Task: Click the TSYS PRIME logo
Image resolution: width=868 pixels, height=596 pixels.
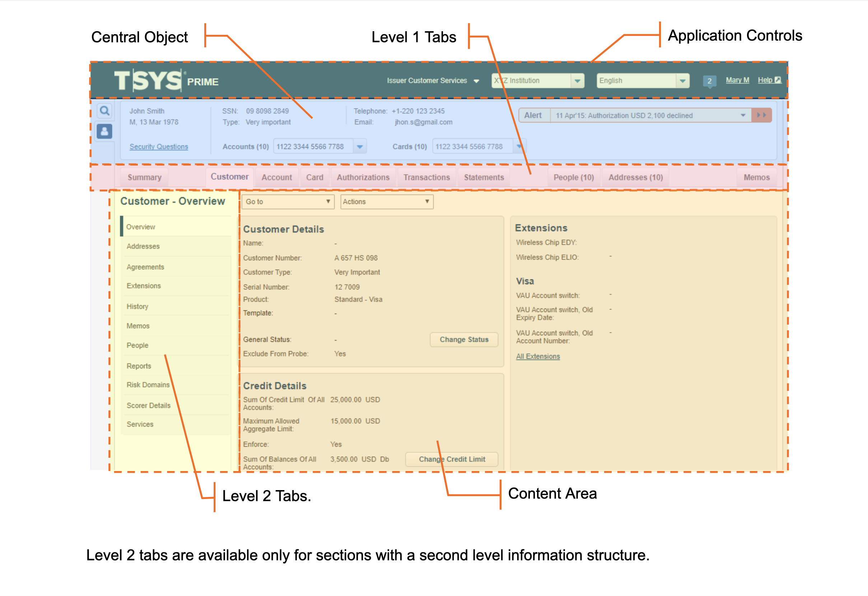Action: pos(166,80)
